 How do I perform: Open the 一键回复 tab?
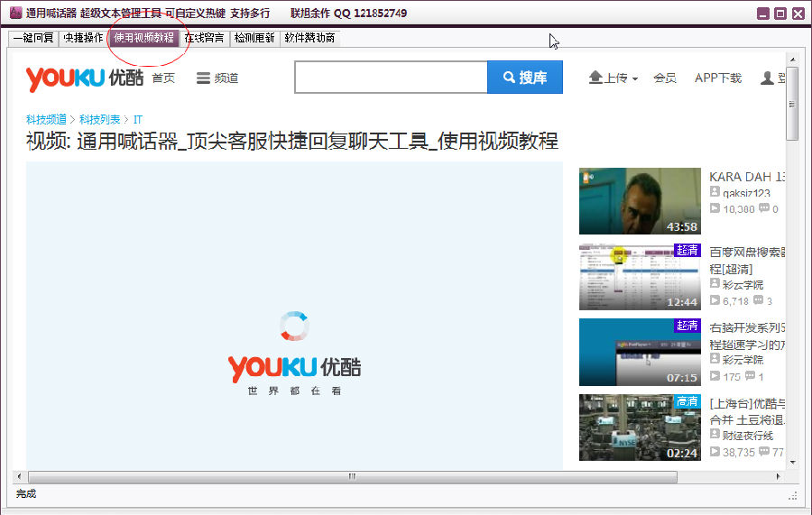point(33,38)
